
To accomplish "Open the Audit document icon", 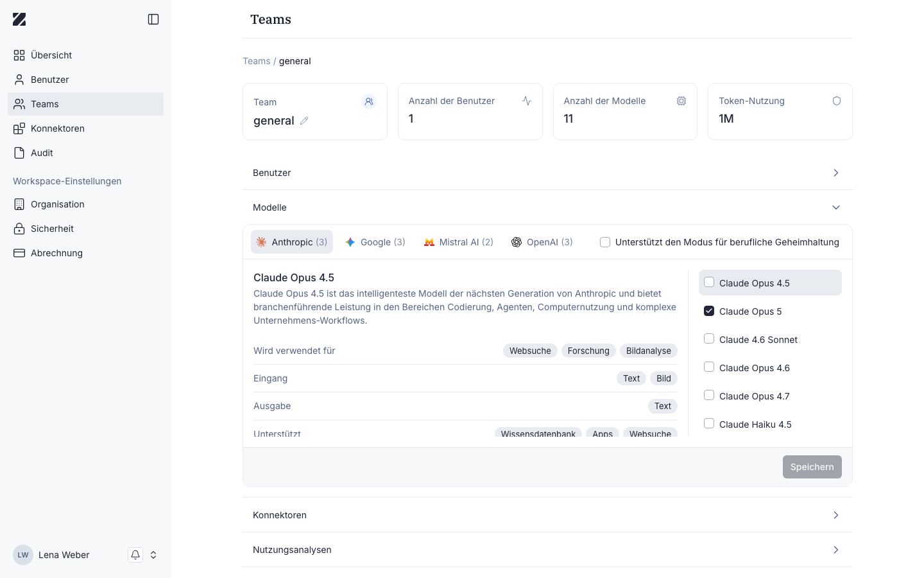I will 19,153.
